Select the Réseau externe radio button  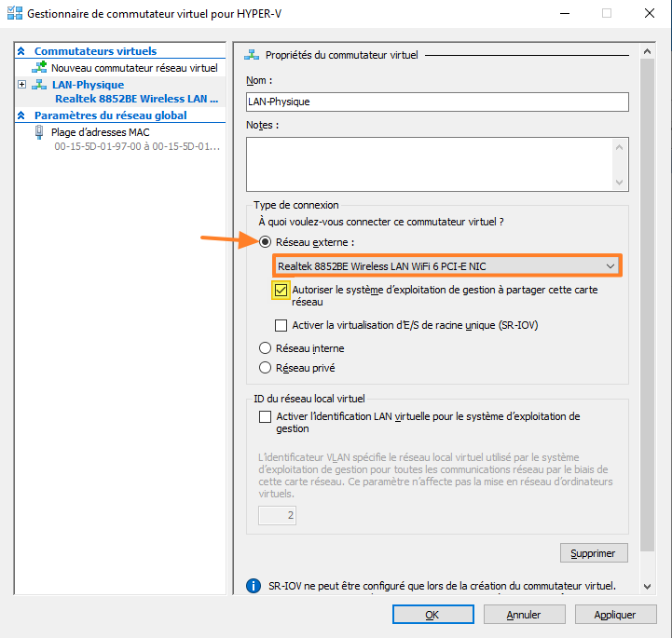(x=265, y=241)
